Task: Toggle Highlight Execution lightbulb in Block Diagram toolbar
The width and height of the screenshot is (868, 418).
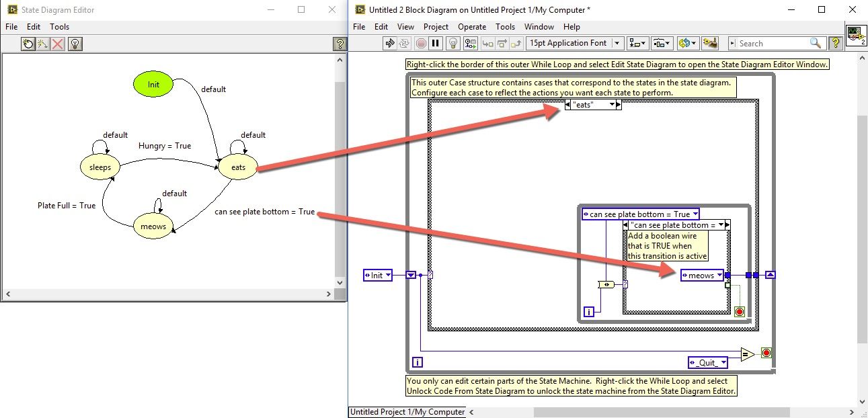Action: click(x=454, y=43)
